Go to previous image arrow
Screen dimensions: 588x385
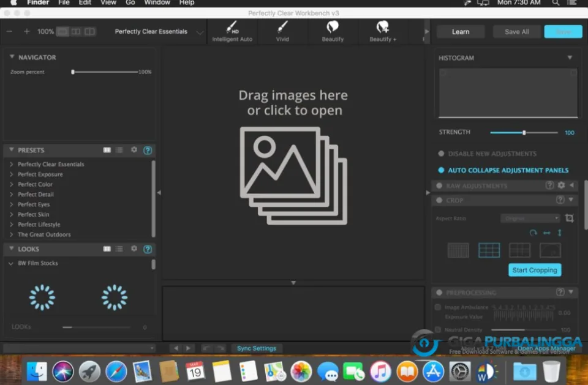tap(176, 348)
